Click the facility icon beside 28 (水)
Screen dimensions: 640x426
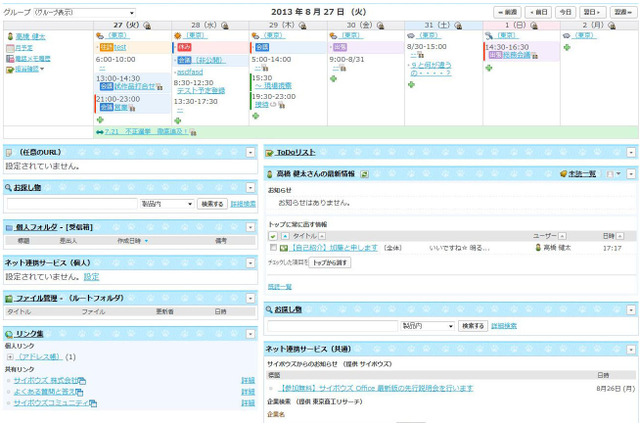tap(224, 25)
